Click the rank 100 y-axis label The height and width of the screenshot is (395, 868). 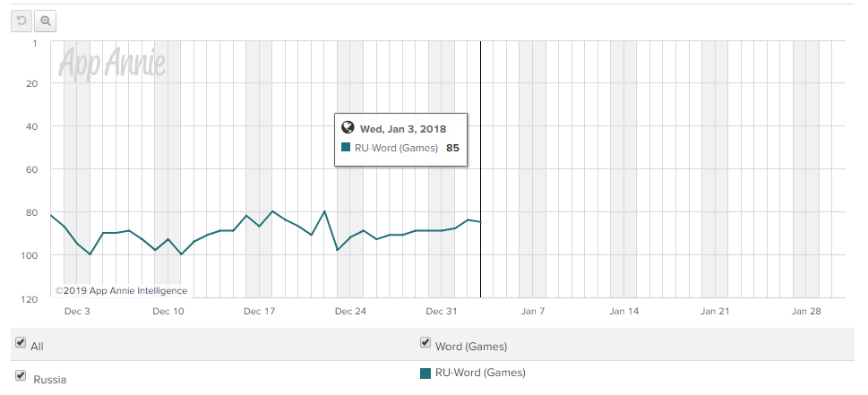click(x=30, y=256)
